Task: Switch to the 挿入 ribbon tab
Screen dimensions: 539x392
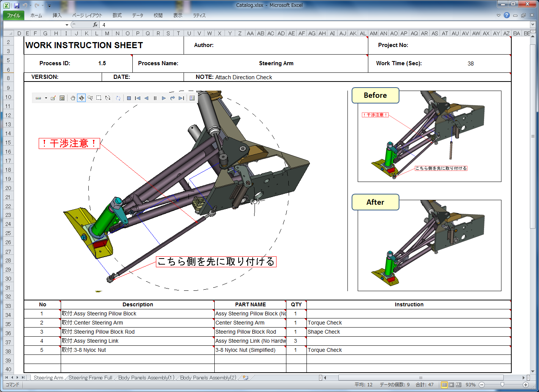Action: coord(57,16)
